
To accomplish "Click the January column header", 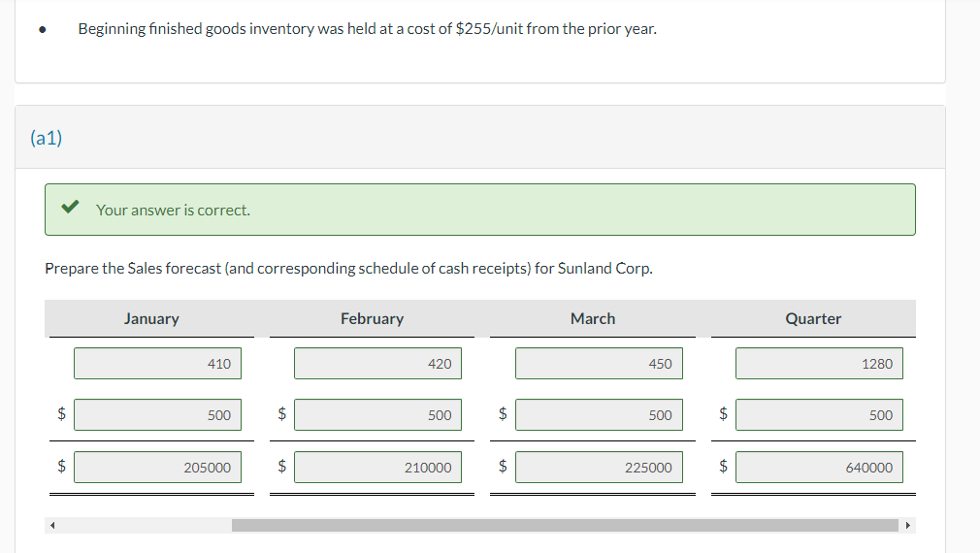I will tap(151, 318).
